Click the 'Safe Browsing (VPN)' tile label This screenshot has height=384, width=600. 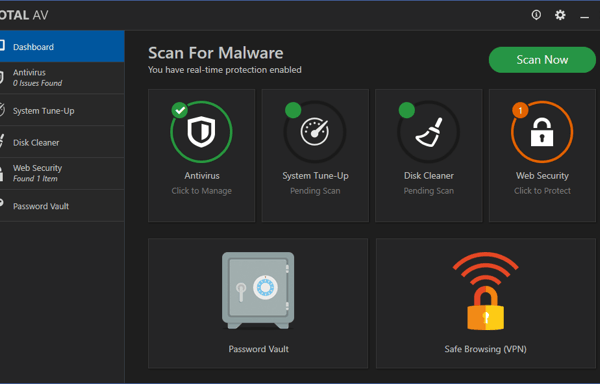[485, 349]
